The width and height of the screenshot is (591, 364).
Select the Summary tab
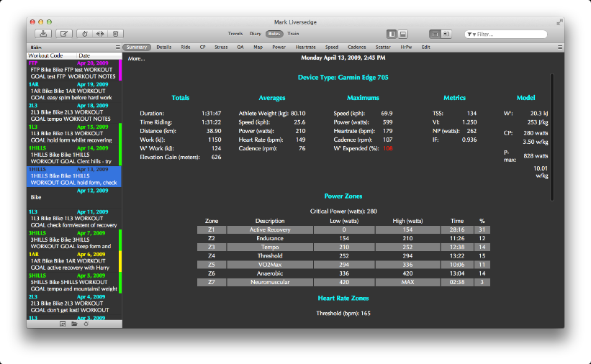tap(137, 47)
